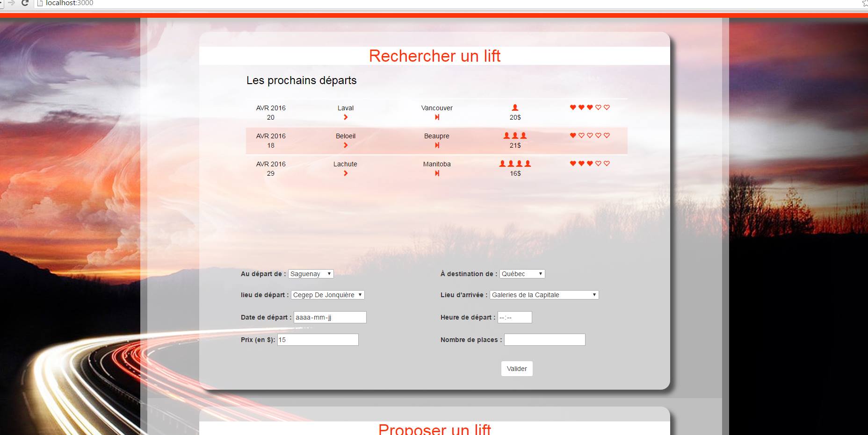
Task: Click the 16$ price text
Action: click(x=515, y=173)
